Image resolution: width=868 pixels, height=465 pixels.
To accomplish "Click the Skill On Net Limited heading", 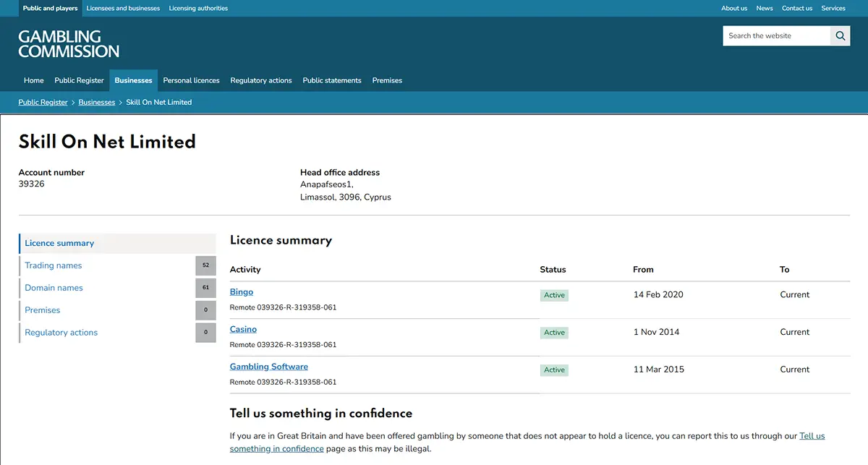I will tap(107, 142).
